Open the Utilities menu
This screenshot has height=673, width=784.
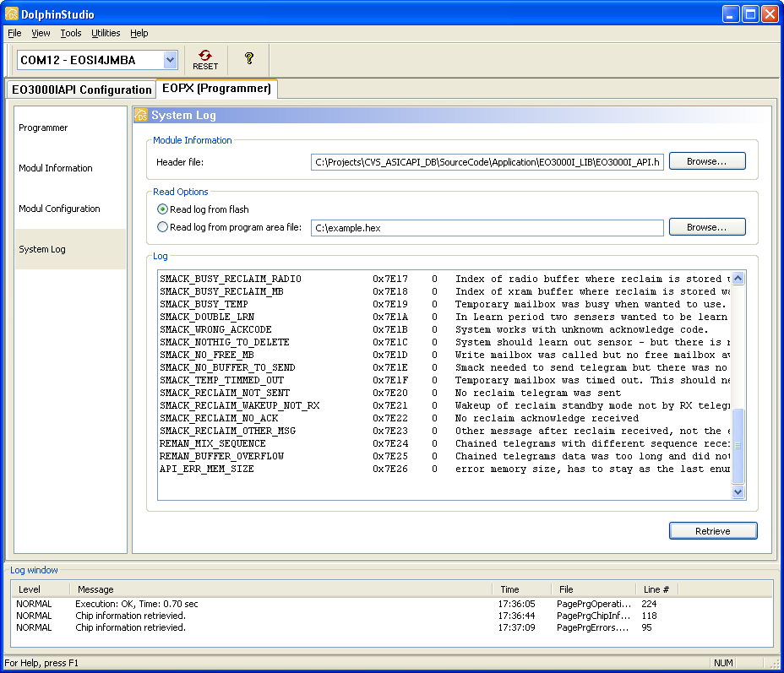[106, 33]
